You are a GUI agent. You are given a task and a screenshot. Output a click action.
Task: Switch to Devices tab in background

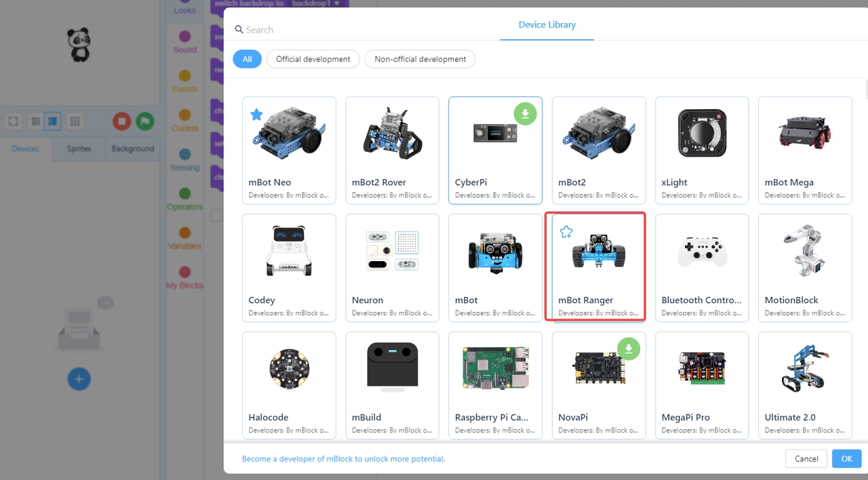[25, 148]
